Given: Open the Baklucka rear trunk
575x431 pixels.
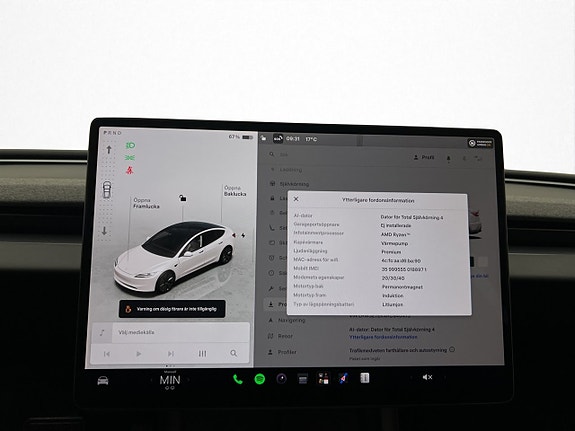Looking at the screenshot, I should pyautogui.click(x=235, y=191).
